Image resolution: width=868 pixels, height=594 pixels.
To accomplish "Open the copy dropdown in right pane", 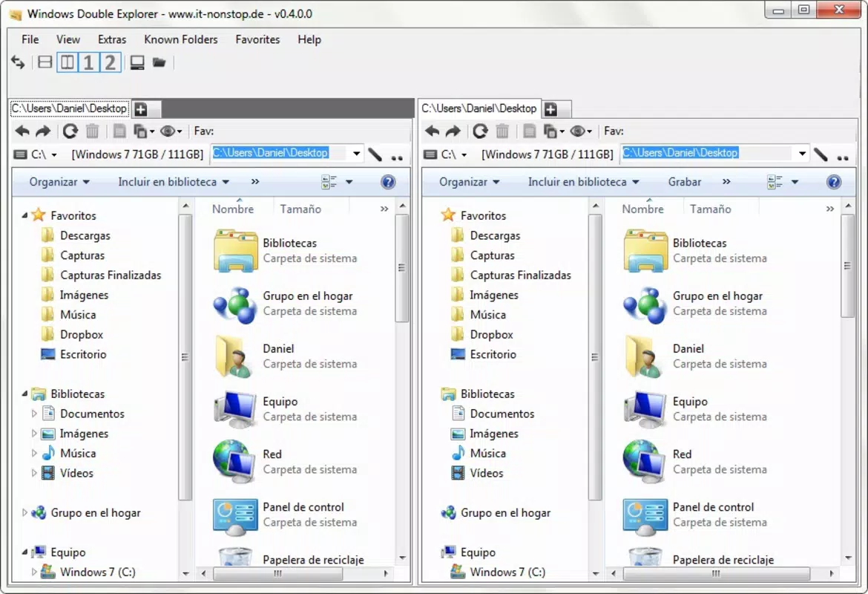I will click(554, 131).
